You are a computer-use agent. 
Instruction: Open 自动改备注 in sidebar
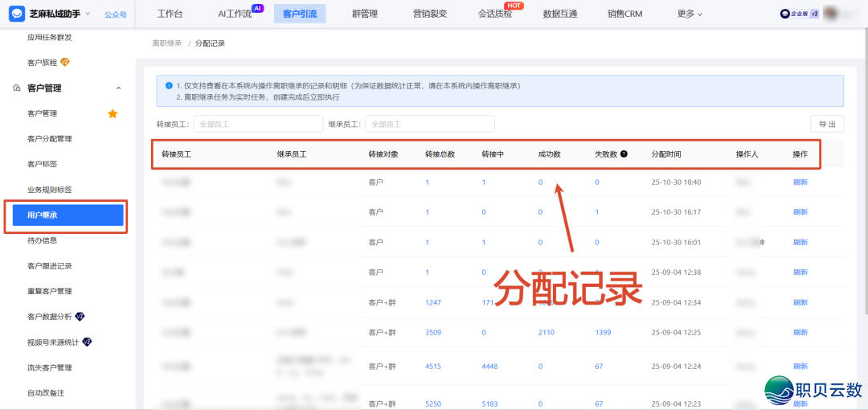(46, 393)
